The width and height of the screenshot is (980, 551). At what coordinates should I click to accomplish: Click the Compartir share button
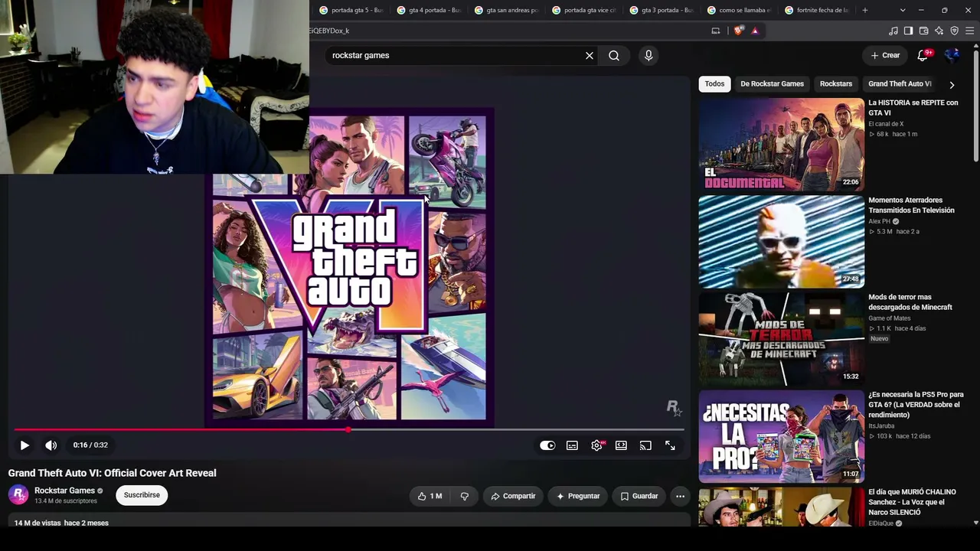(x=513, y=496)
